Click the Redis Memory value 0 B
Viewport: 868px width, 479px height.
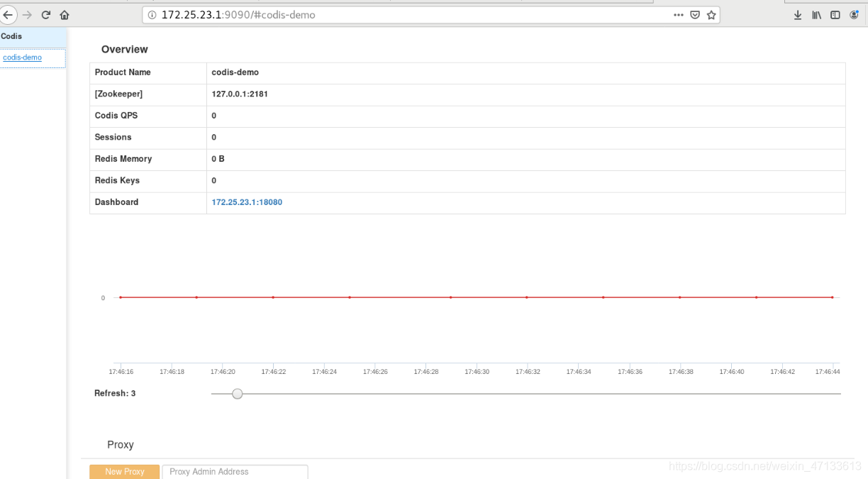coord(218,159)
